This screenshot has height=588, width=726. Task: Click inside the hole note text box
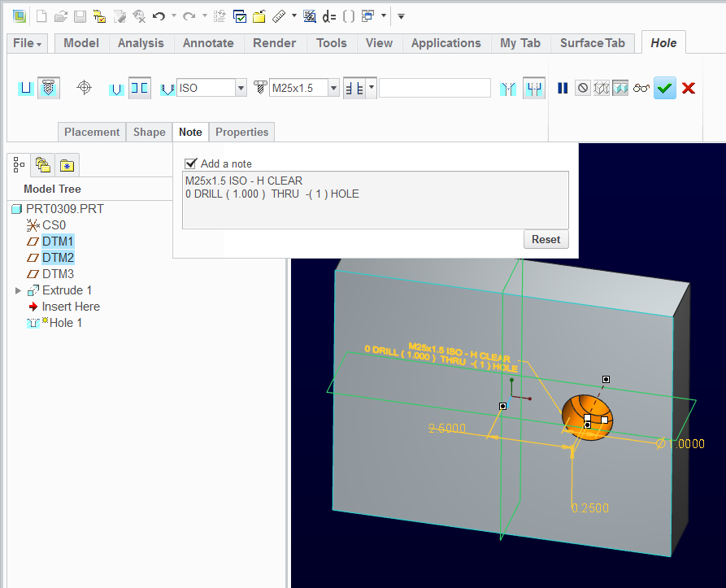point(376,200)
